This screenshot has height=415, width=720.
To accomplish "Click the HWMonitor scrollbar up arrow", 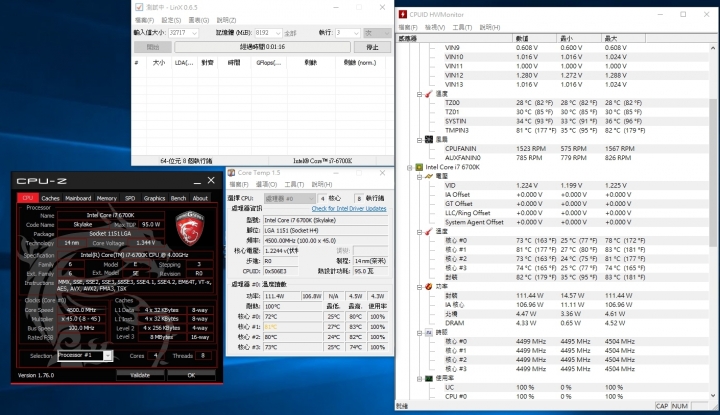I will point(713,48).
